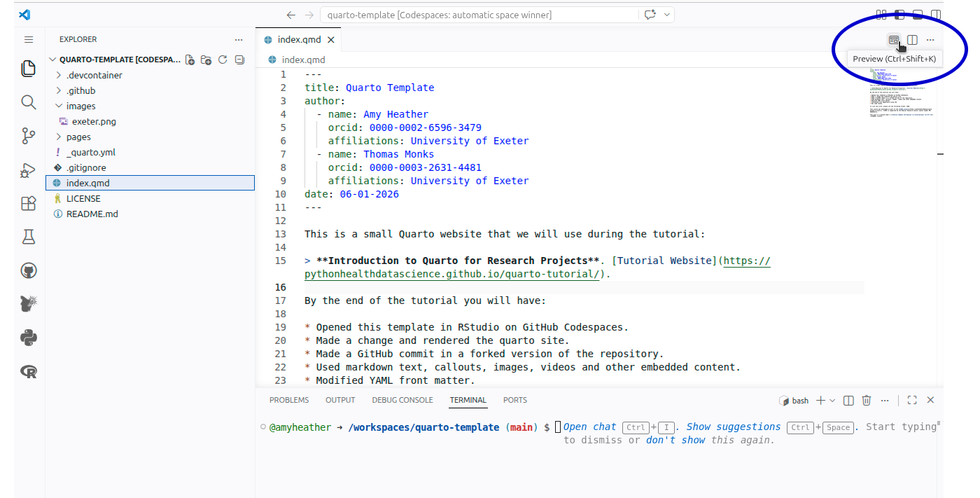Split the terminal panel
The width and height of the screenshot is (980, 498).
[848, 401]
